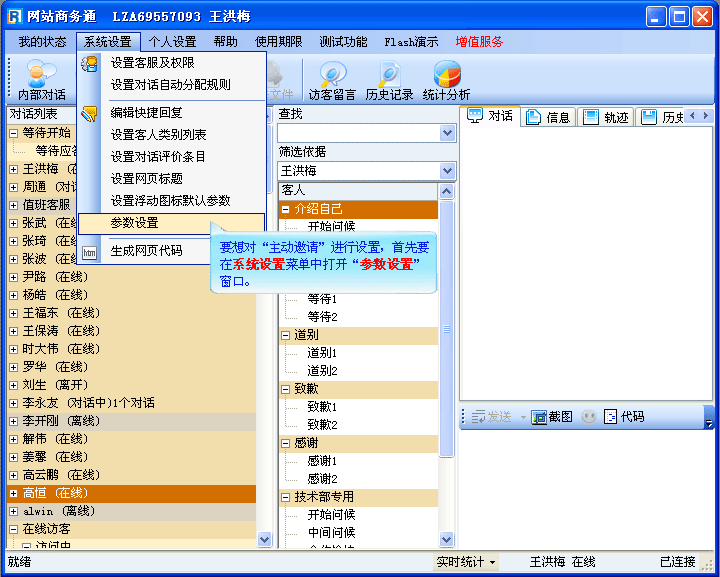Viewport: 720px width, 577px height.
Task: Open the 筛选依据 dropdown showing 王洪梅
Action: coord(447,171)
